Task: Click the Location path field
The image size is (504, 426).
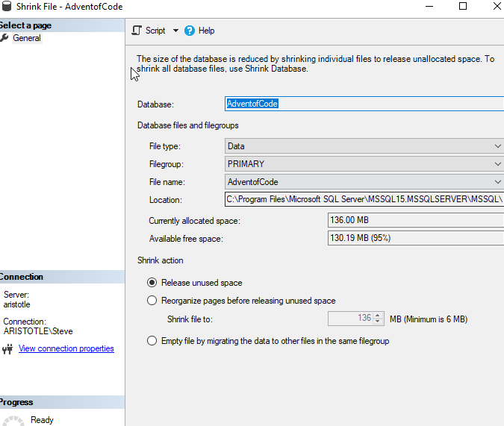Action: (364, 199)
